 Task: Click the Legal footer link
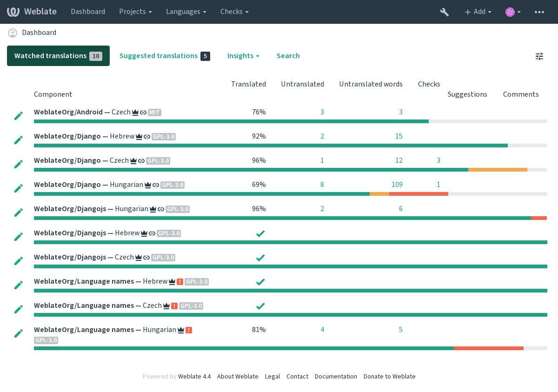[x=272, y=377]
